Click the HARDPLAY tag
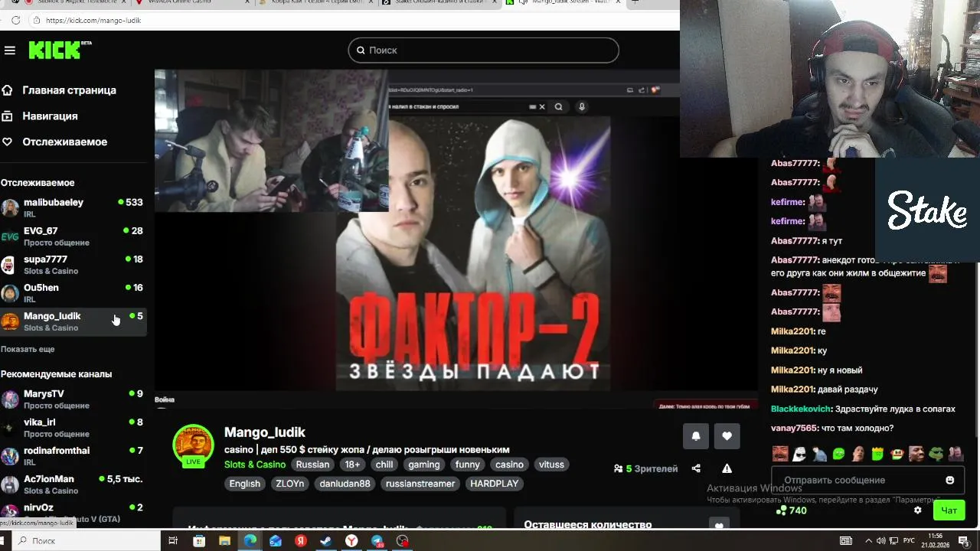 pyautogui.click(x=495, y=484)
